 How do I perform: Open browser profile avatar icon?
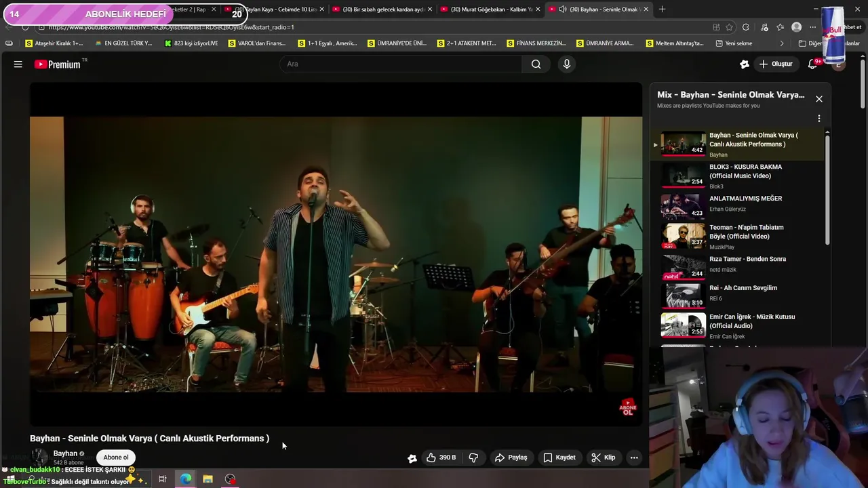[797, 27]
